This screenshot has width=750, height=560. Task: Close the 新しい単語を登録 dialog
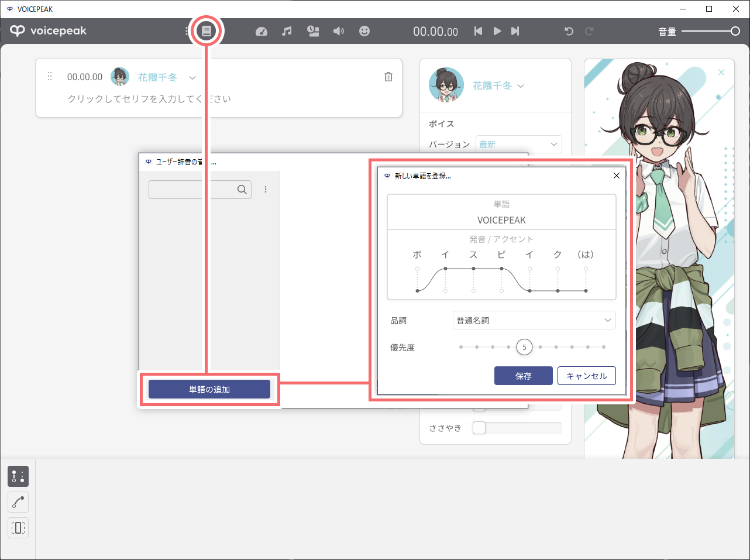pos(616,176)
